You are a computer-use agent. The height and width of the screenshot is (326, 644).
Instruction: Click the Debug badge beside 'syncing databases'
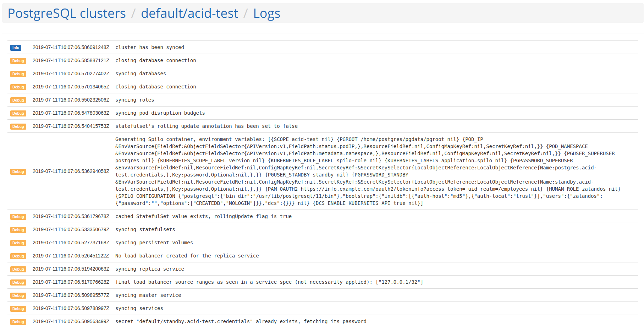point(18,74)
